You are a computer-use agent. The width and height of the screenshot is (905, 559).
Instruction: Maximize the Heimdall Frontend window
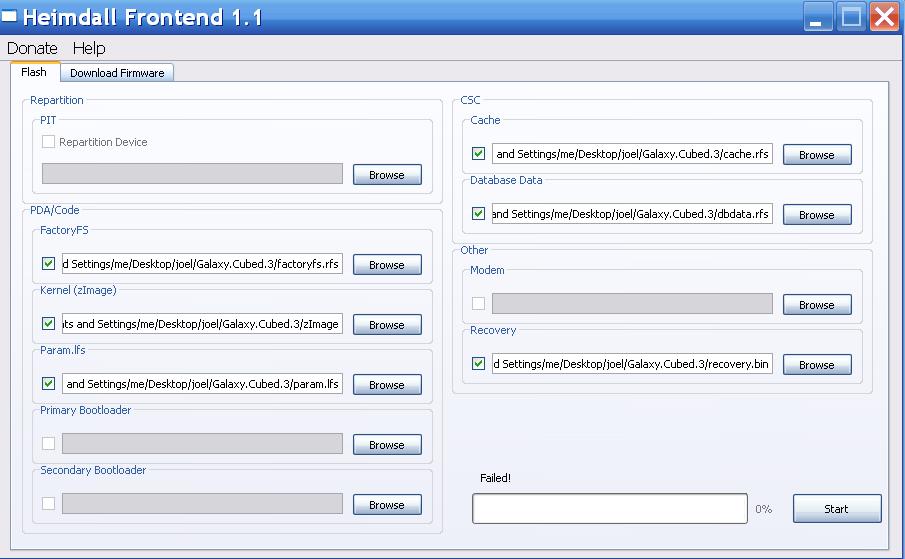click(851, 17)
